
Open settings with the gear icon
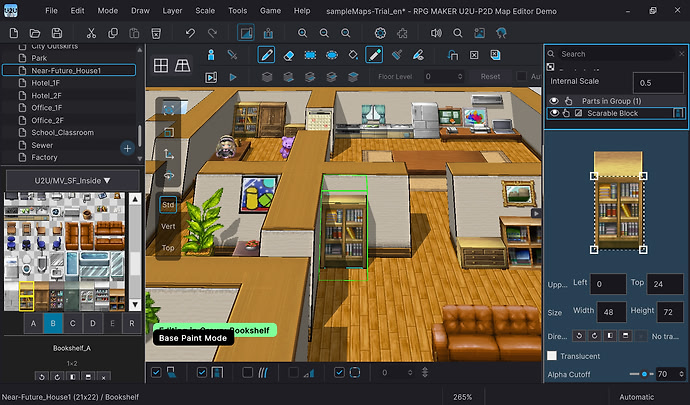pyautogui.click(x=380, y=33)
